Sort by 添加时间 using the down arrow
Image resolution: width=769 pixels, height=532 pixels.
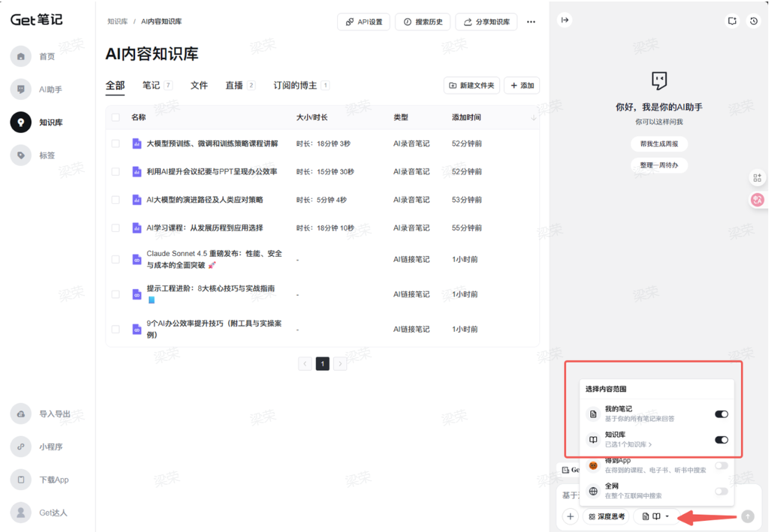tap(533, 118)
